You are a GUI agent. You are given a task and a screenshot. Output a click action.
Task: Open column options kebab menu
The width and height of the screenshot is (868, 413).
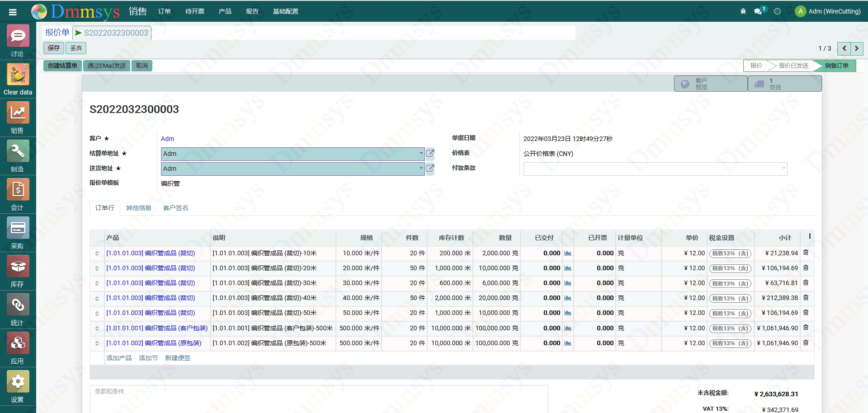(810, 236)
